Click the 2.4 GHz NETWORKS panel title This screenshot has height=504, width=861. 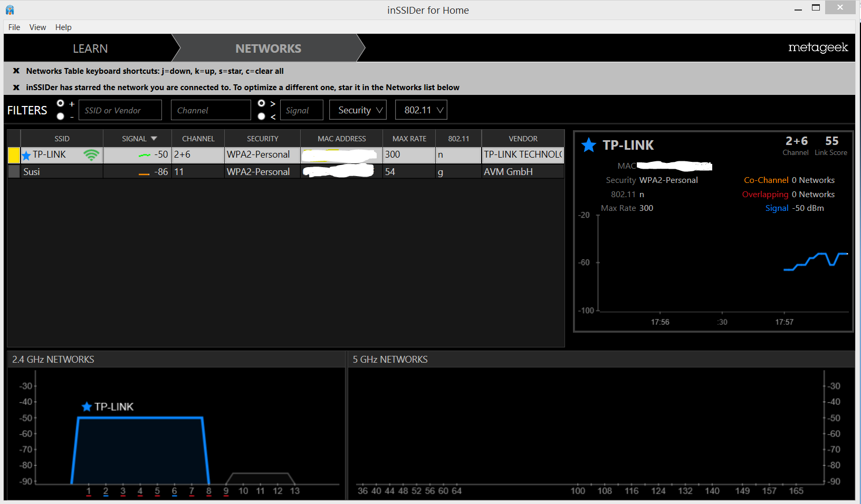pyautogui.click(x=53, y=359)
